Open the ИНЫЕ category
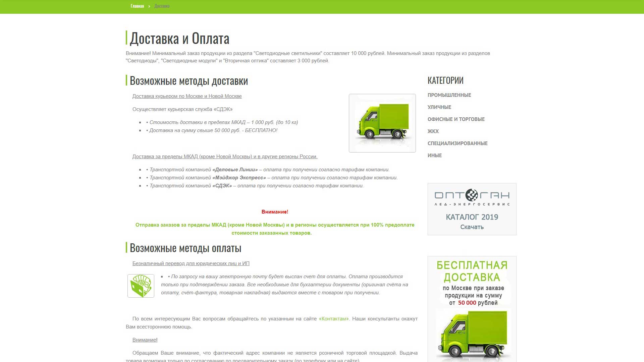 pos(434,155)
